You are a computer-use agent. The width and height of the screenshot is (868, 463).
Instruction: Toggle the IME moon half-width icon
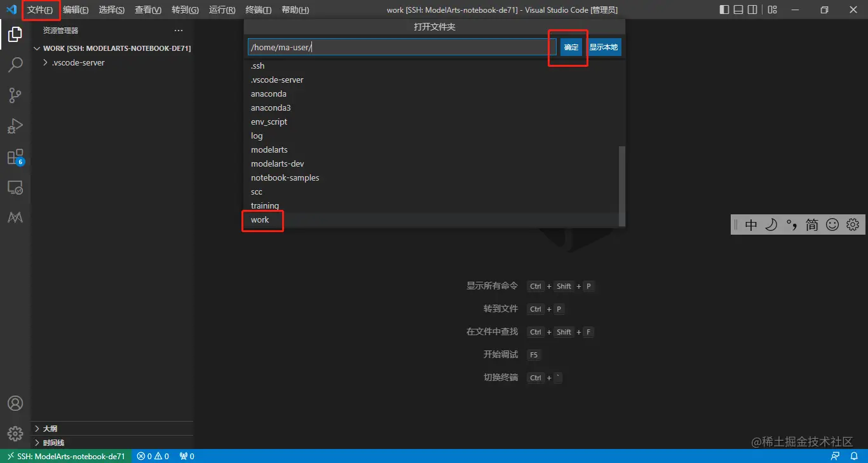pos(771,225)
